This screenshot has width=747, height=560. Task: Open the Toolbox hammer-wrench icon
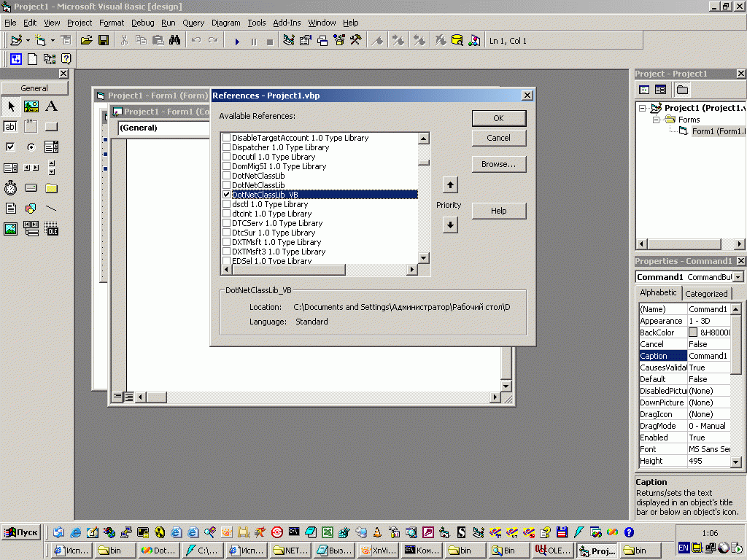tap(356, 41)
